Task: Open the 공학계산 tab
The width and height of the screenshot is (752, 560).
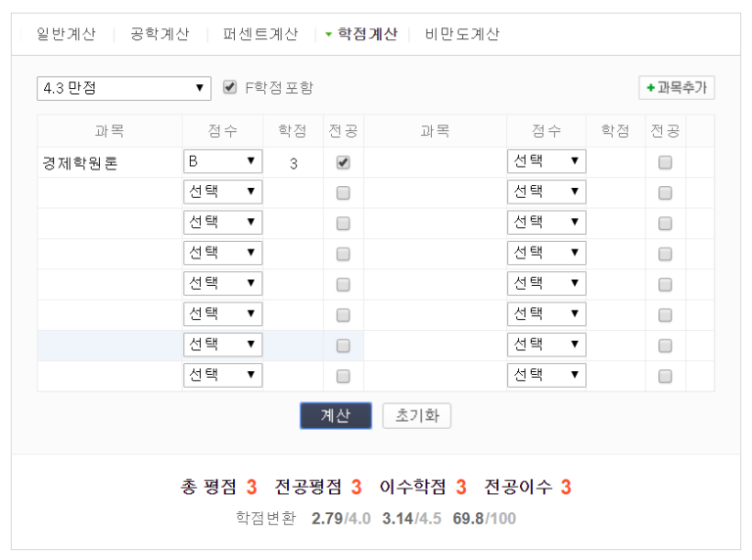Action: click(160, 34)
